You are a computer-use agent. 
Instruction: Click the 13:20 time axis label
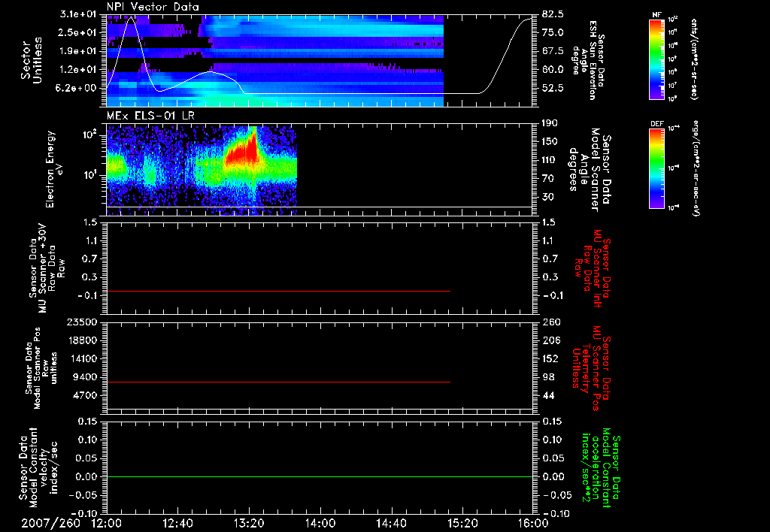[x=249, y=523]
